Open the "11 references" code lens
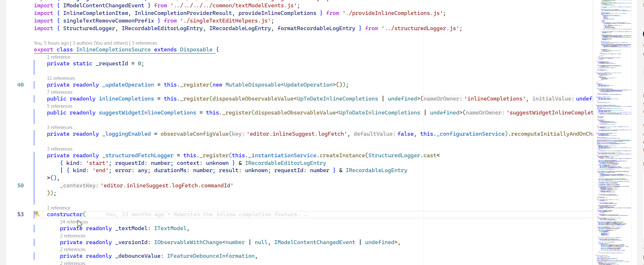Screen dimensions: 644x265 click(61, 78)
